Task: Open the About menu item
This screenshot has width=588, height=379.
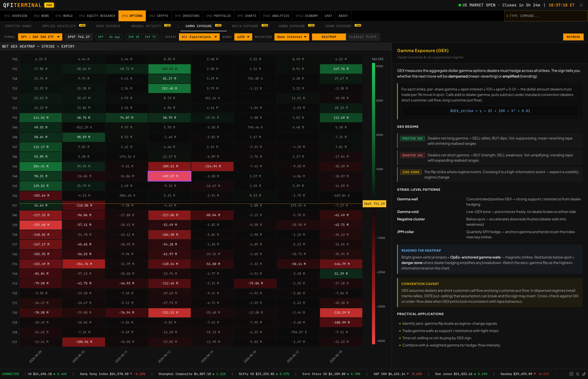Action: point(343,16)
